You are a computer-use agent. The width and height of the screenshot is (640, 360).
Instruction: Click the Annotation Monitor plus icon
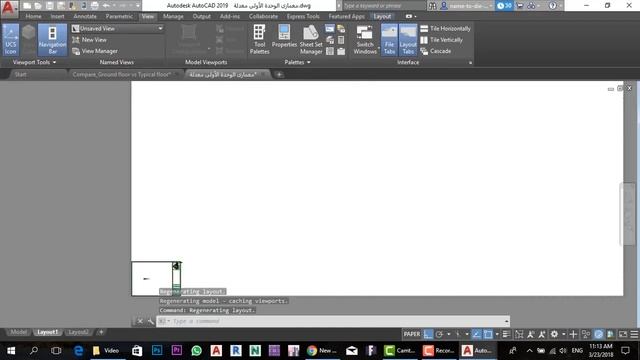point(573,334)
